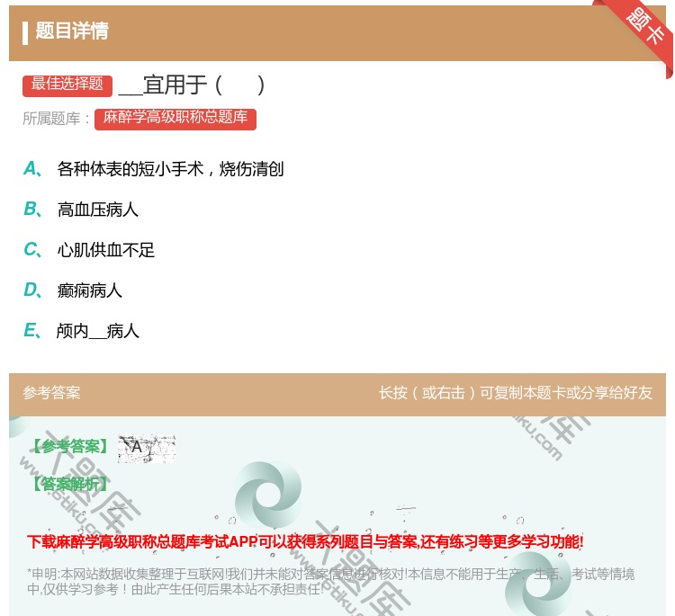
Task: Select the 最佳选择题 question type tag
Action: (x=67, y=85)
